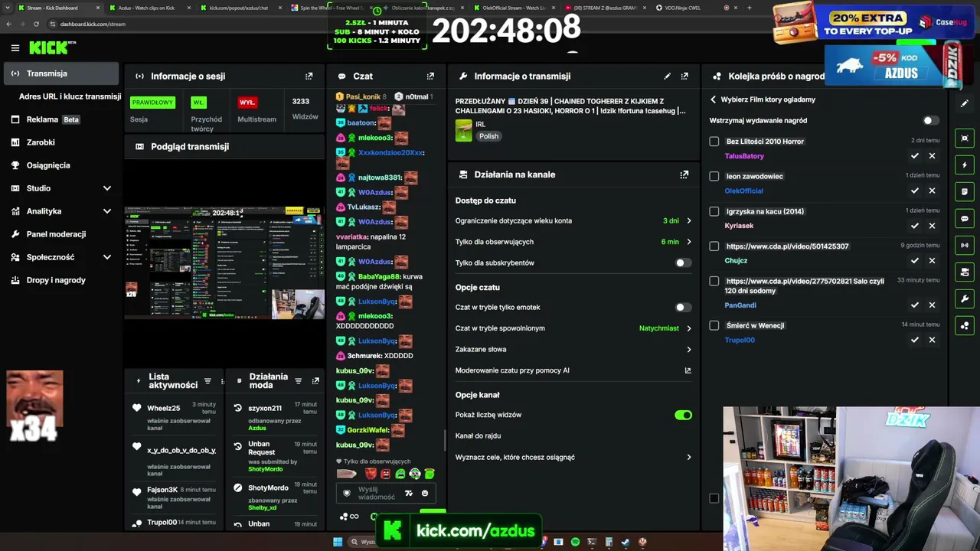This screenshot has height=551, width=980.
Task: Approve the Bez Litości 2010 Horror request
Action: 915,156
